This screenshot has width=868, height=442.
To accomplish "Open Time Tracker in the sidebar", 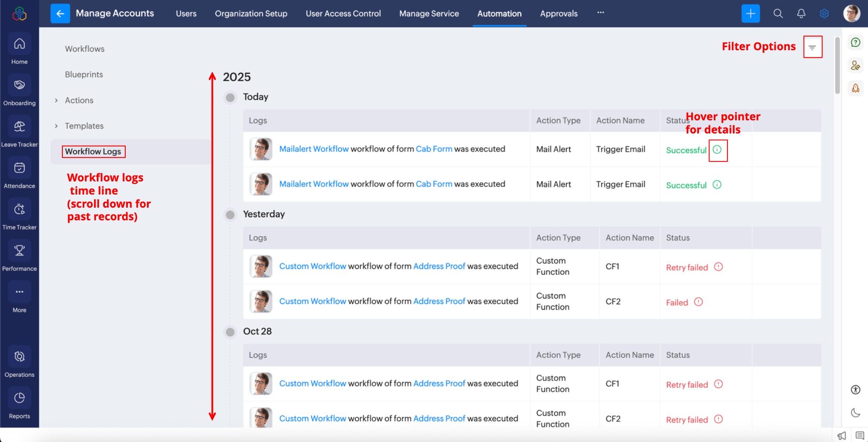I will (x=19, y=214).
